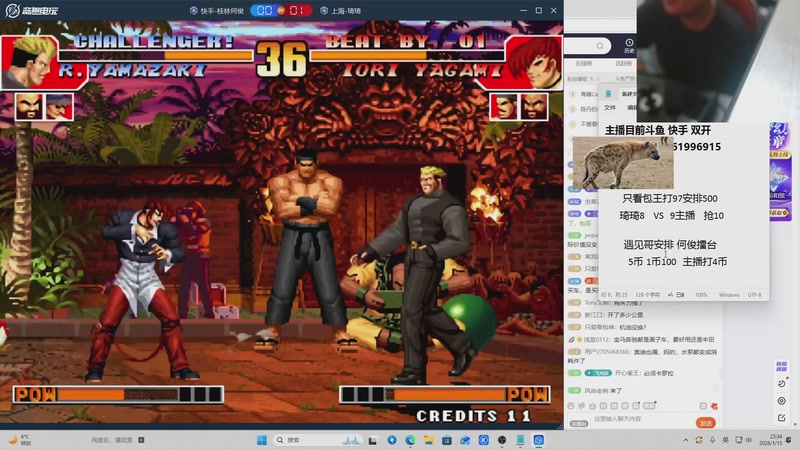
Task: Click the notification bell in system tray
Action: (x=789, y=440)
